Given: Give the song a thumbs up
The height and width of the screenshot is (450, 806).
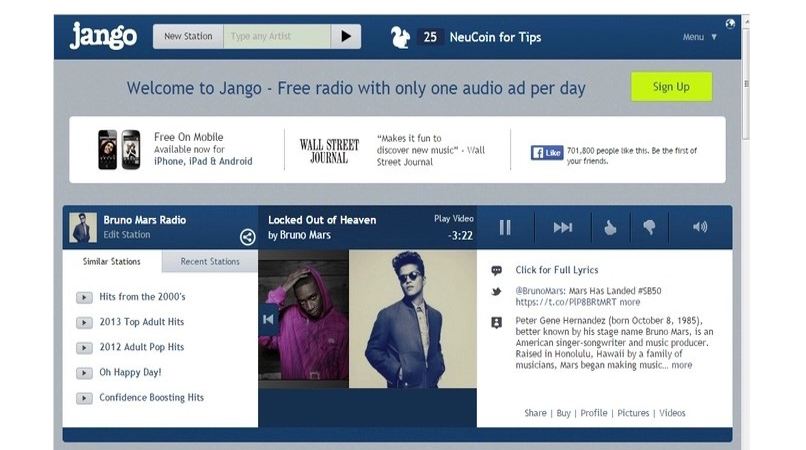Looking at the screenshot, I should coord(610,227).
